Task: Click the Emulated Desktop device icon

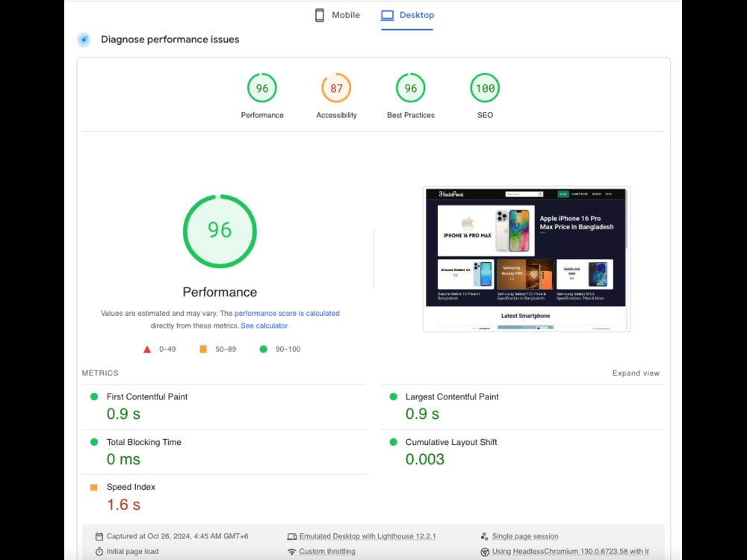Action: (x=291, y=537)
